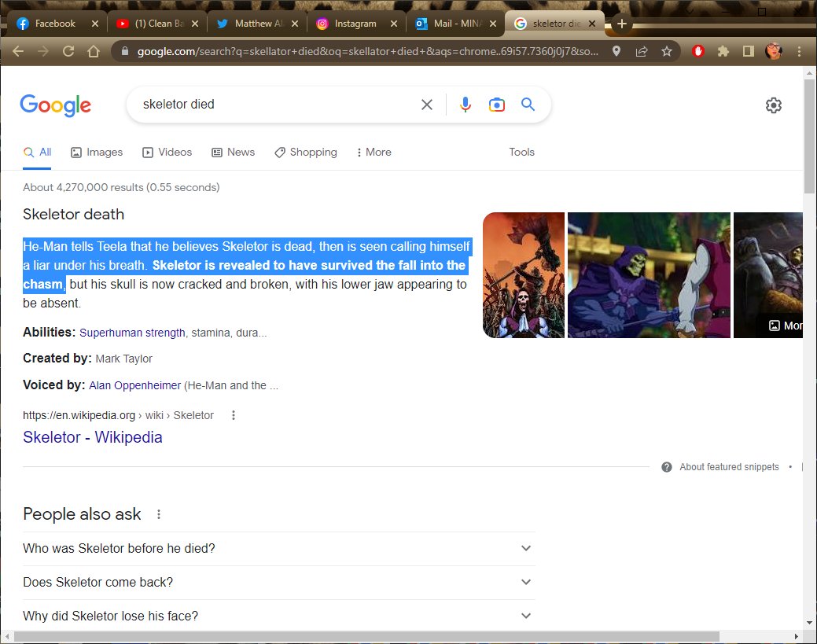
Task: Open the Skeletor with skeleton army image
Action: 524,275
